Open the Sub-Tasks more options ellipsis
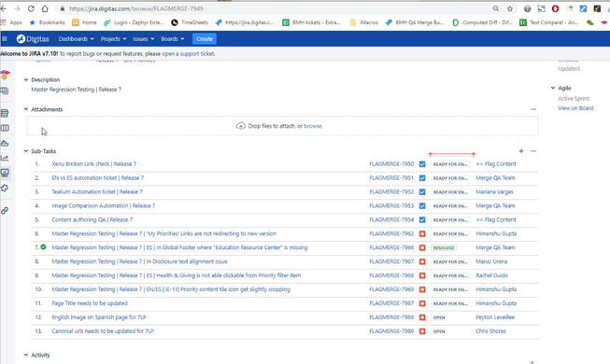The image size is (610, 364). [x=533, y=151]
